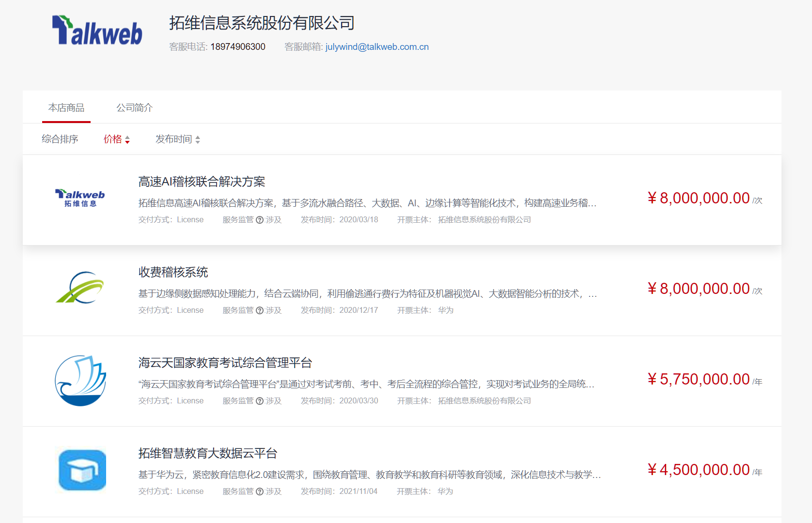Click service supervision help icon in 拓维智慧教育 row
This screenshot has width=812, height=523.
(x=260, y=492)
